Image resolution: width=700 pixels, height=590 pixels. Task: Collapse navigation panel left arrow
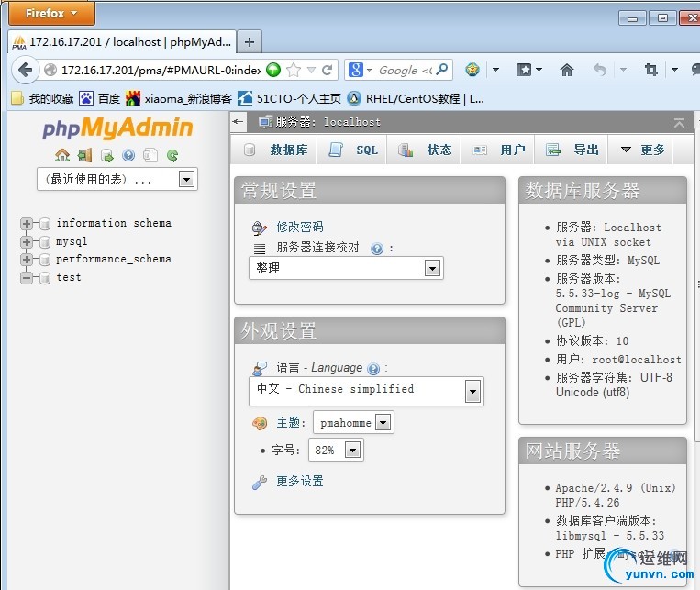pos(238,121)
